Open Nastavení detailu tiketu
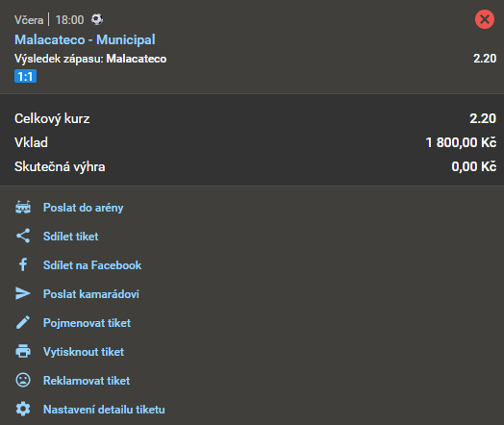 click(104, 410)
